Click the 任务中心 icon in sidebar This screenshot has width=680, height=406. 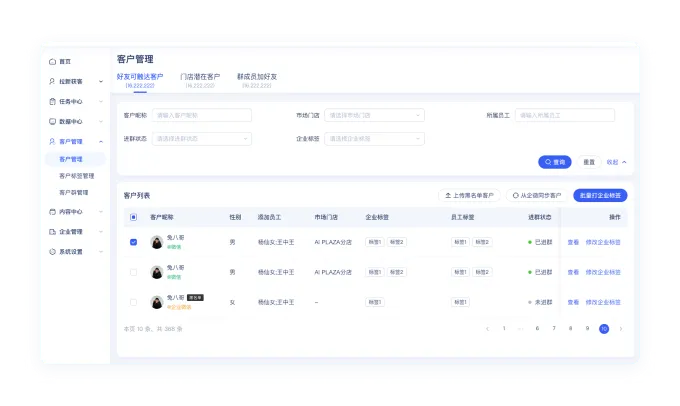point(52,101)
